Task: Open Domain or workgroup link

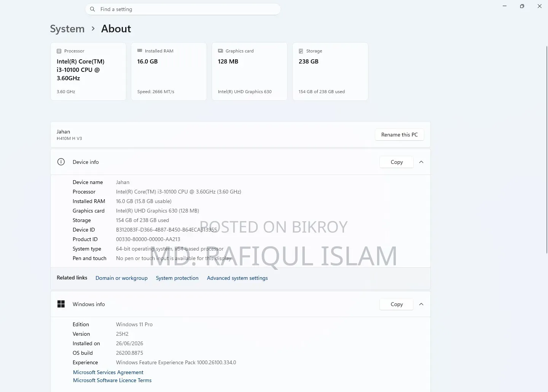Action: coord(121,278)
